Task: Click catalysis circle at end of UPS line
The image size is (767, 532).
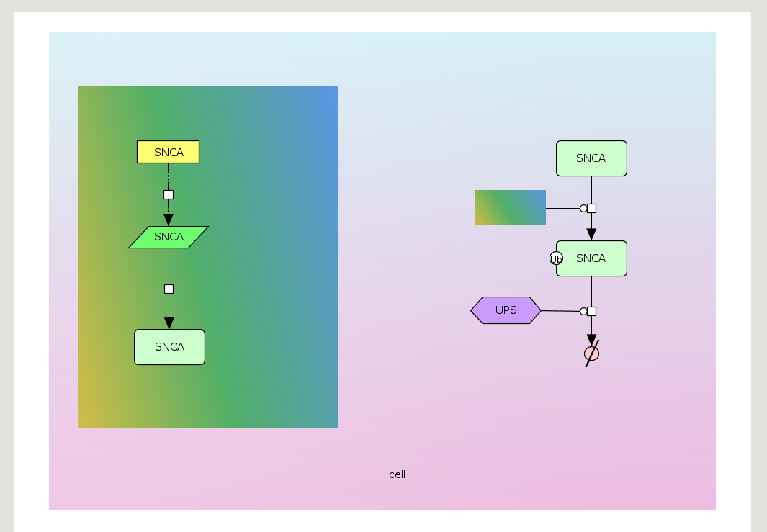Action: pyautogui.click(x=583, y=311)
